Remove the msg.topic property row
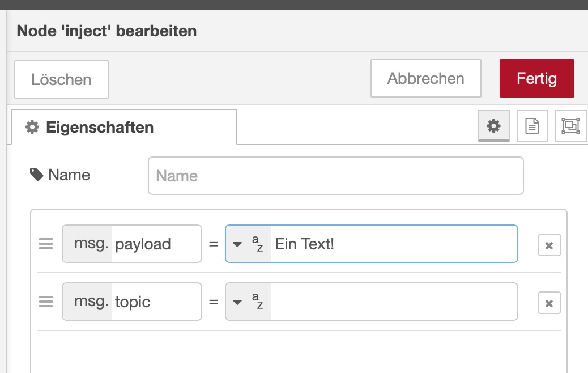The height and width of the screenshot is (373, 588). [549, 303]
